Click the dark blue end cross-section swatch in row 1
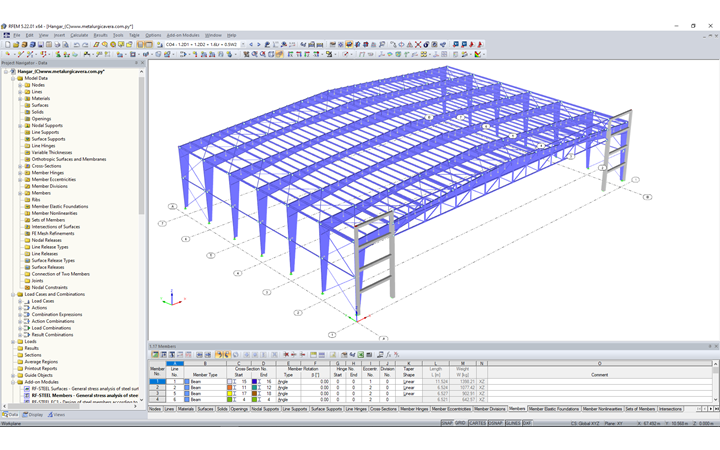Viewport: 720px width, 450px height. (x=254, y=382)
